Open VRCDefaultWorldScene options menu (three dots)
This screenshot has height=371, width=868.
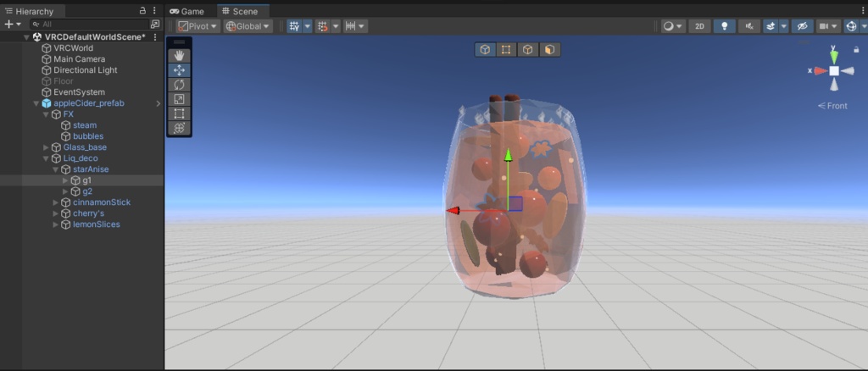click(155, 37)
